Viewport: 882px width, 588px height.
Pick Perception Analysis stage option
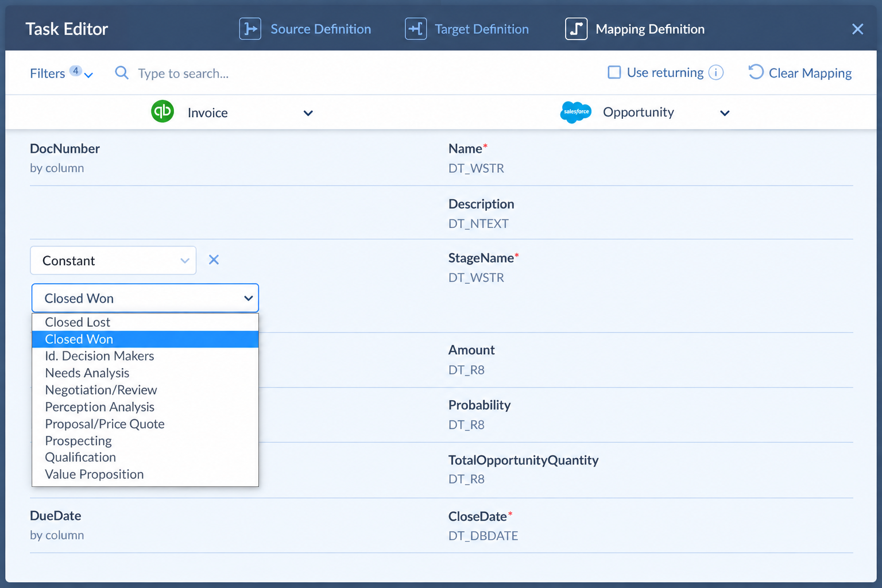pyautogui.click(x=145, y=407)
